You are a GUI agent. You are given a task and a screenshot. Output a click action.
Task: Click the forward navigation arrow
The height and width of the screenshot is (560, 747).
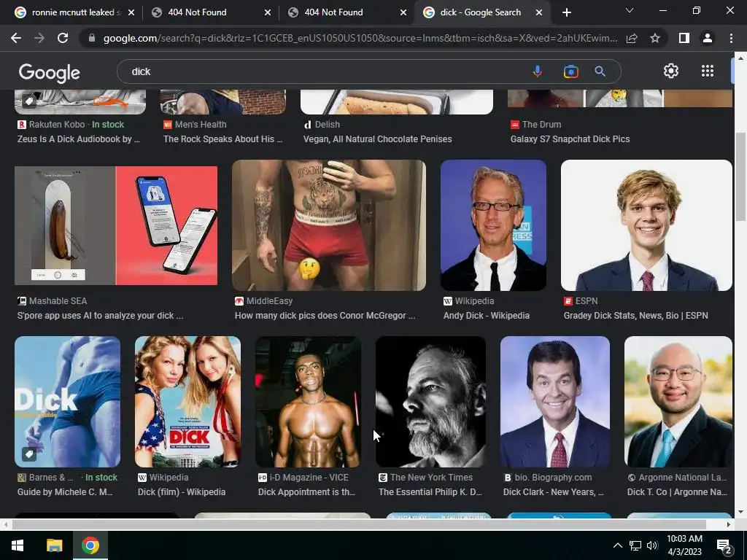coord(39,38)
